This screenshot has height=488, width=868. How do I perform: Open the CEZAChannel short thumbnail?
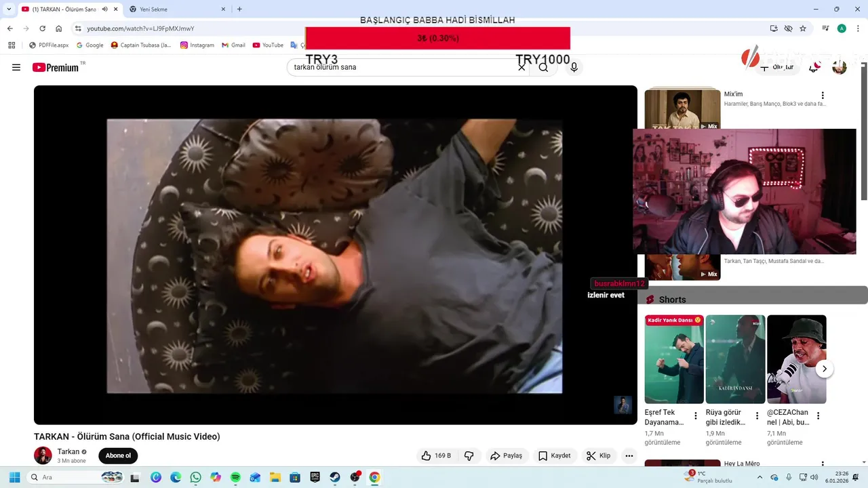pyautogui.click(x=797, y=359)
